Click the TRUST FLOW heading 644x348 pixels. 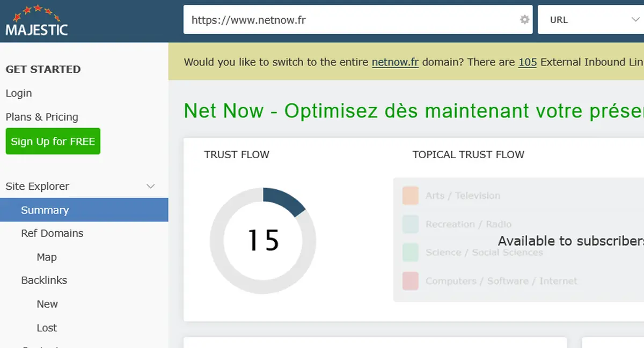point(237,155)
